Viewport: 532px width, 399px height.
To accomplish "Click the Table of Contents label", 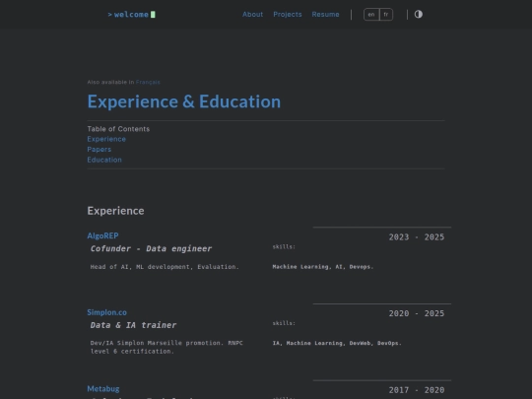I will coord(118,129).
